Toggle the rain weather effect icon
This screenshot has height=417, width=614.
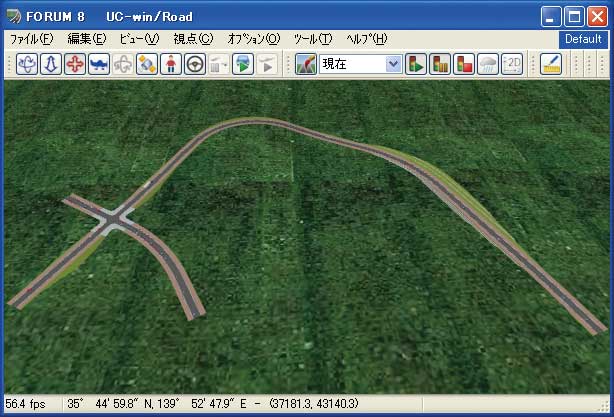488,64
